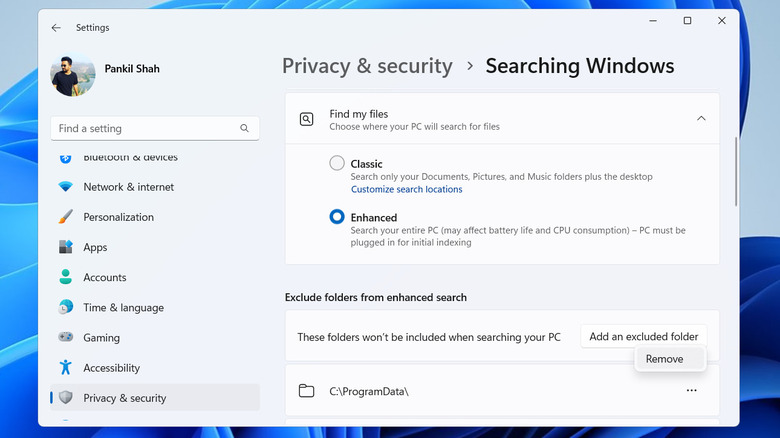
Task: Go to Time & language settings
Action: click(x=123, y=308)
